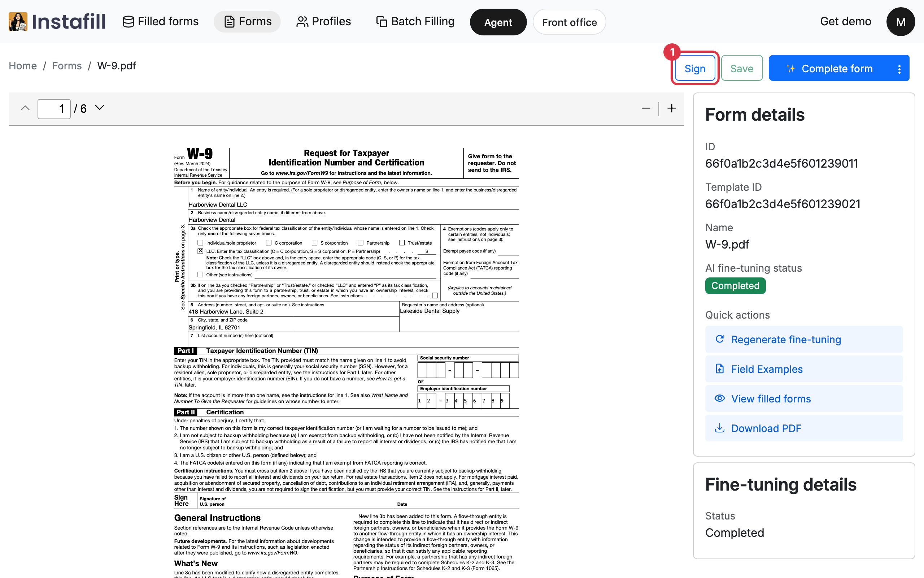Click the Completed fine-tuning status badge

(x=735, y=285)
